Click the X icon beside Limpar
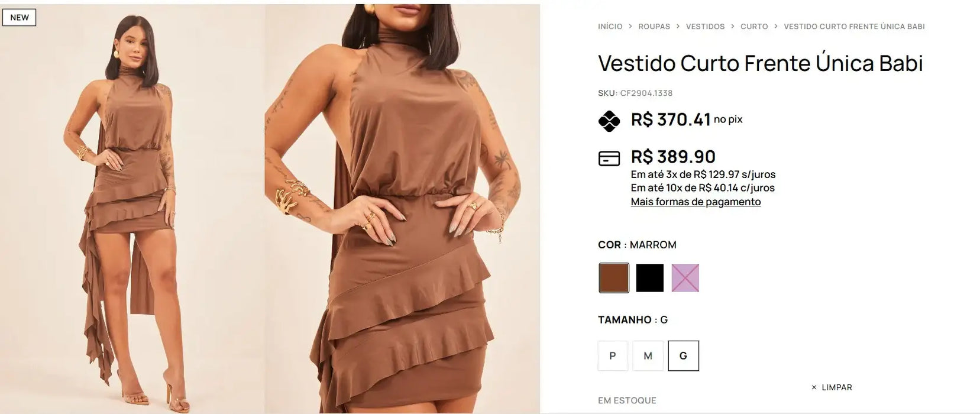The width and height of the screenshot is (980, 414). point(814,387)
